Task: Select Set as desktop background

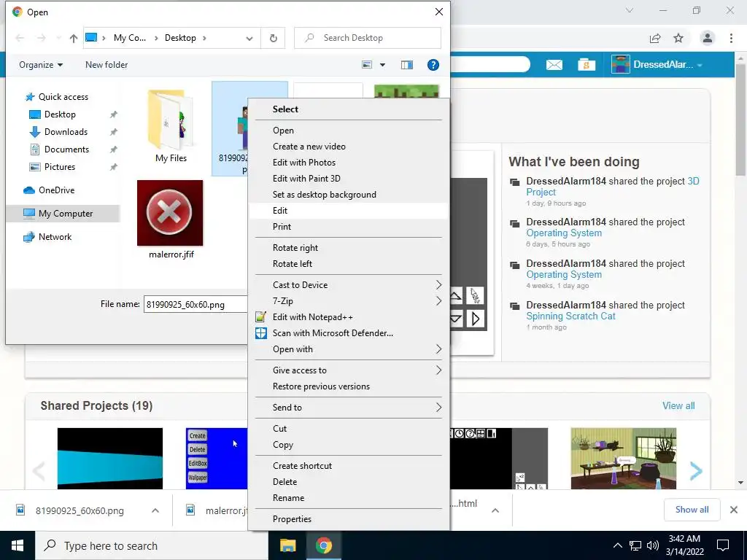Action: [348, 195]
